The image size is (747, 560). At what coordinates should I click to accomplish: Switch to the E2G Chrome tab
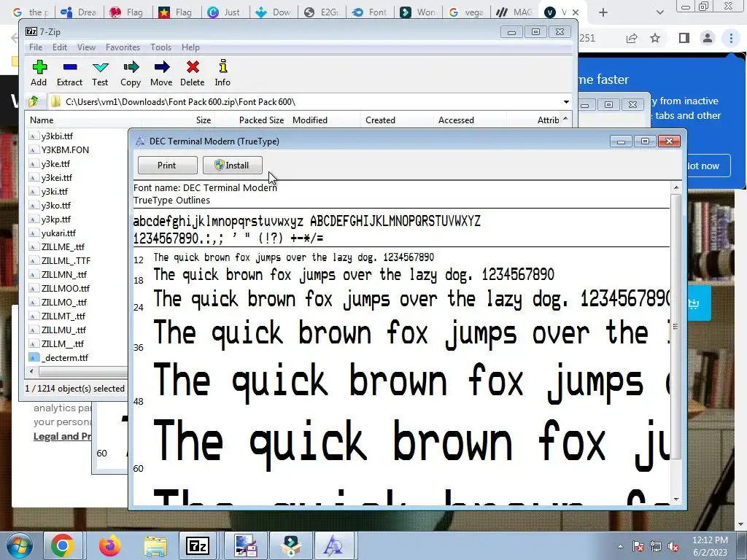322,12
